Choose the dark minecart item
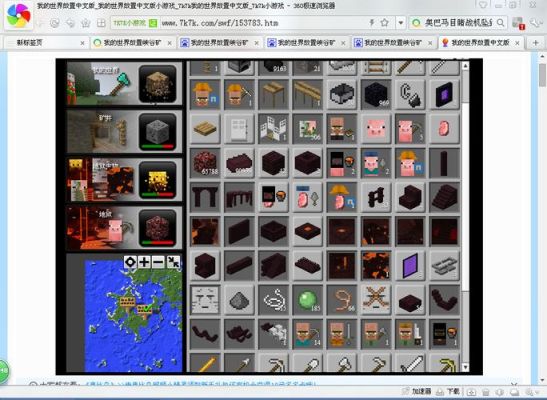547x400 pixels. click(x=342, y=94)
